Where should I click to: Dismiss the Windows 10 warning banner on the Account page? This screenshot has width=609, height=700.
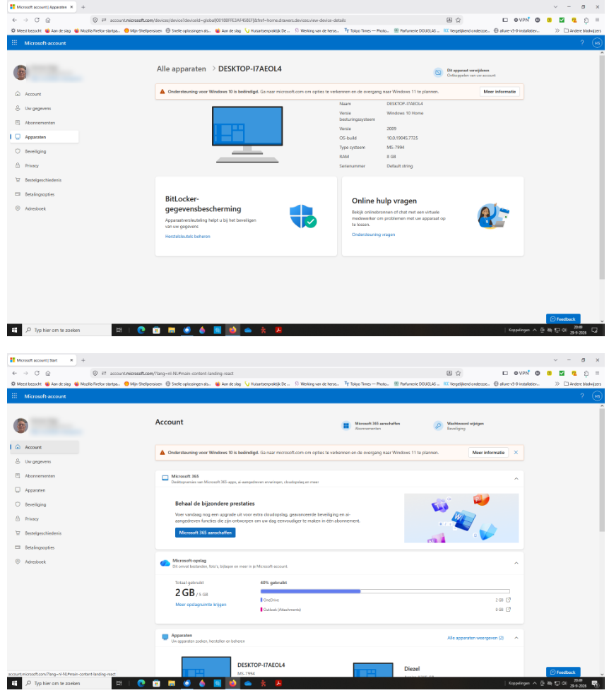click(x=516, y=452)
